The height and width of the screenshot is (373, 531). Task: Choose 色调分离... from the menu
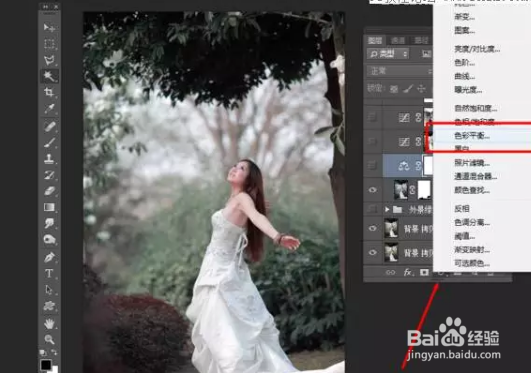point(472,223)
